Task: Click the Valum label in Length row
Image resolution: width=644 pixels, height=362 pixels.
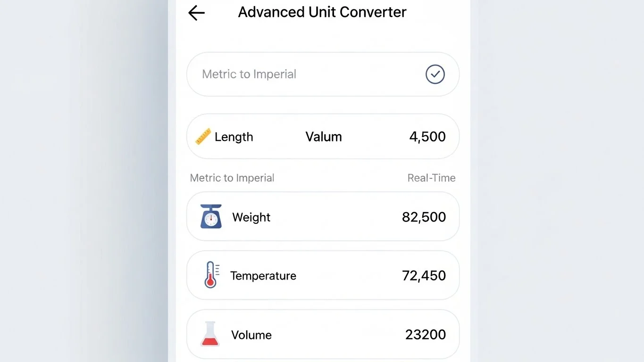Action: click(x=324, y=137)
